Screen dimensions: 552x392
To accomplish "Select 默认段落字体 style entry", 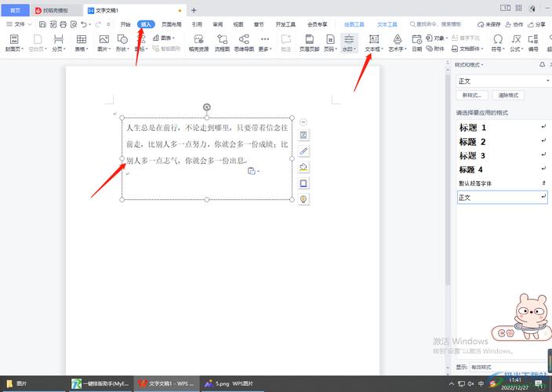I will (503, 183).
